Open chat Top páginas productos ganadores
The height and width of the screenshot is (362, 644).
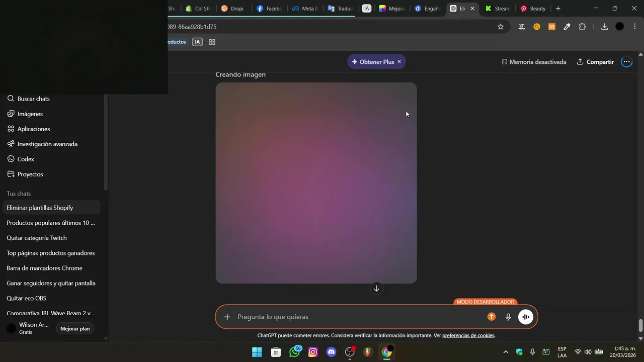pyautogui.click(x=52, y=253)
